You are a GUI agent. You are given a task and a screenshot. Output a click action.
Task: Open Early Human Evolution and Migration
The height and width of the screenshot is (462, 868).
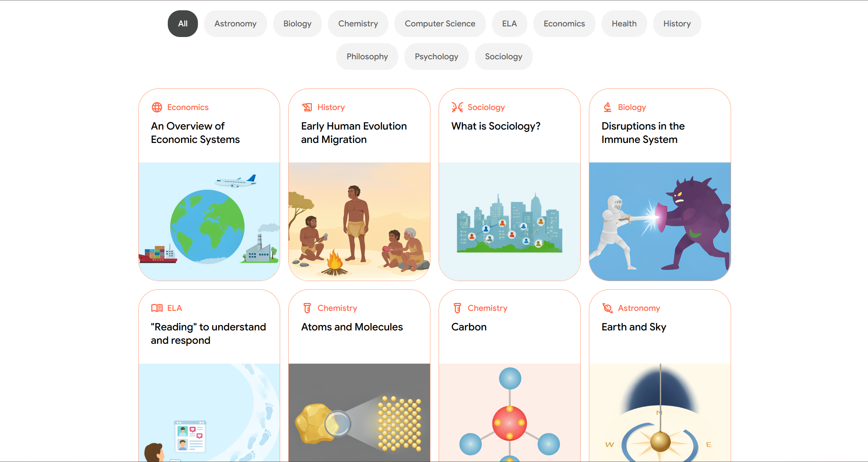(354, 133)
